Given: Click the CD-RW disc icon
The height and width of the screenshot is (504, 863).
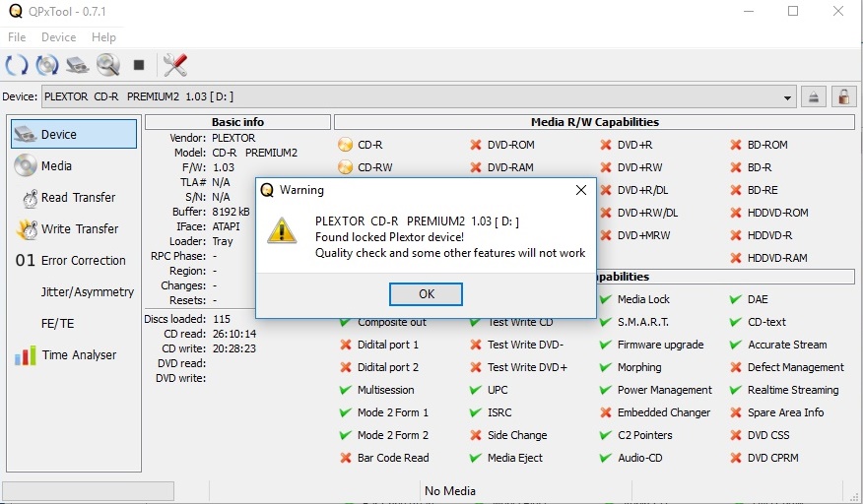Looking at the screenshot, I should point(345,167).
